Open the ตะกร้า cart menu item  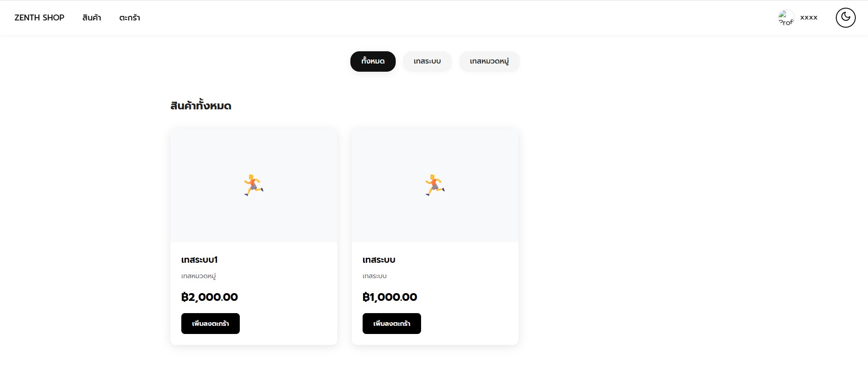pyautogui.click(x=130, y=18)
